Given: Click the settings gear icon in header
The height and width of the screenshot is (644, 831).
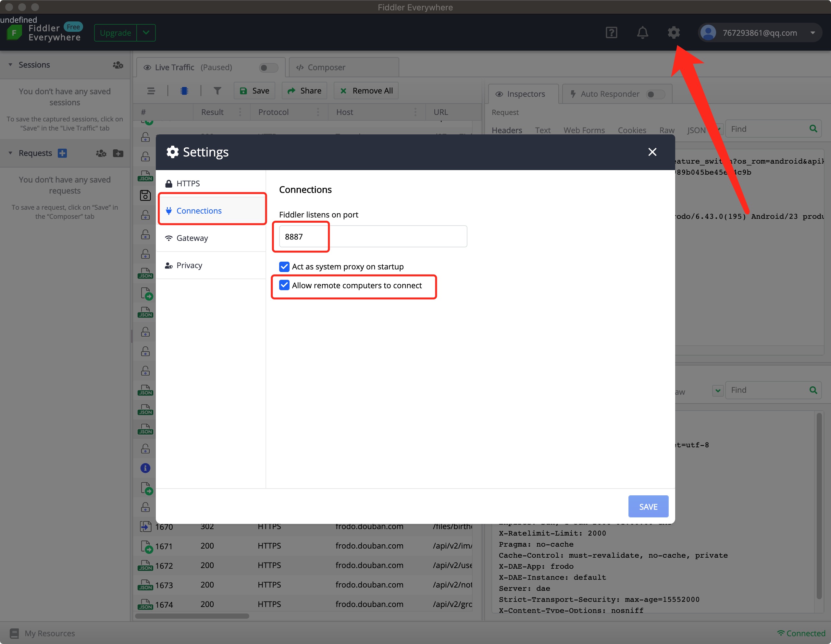Looking at the screenshot, I should point(674,33).
